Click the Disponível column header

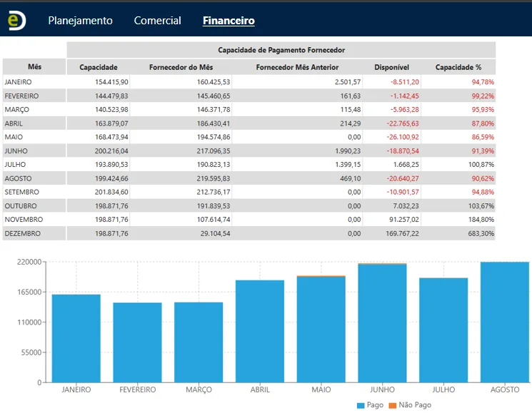[x=391, y=67]
